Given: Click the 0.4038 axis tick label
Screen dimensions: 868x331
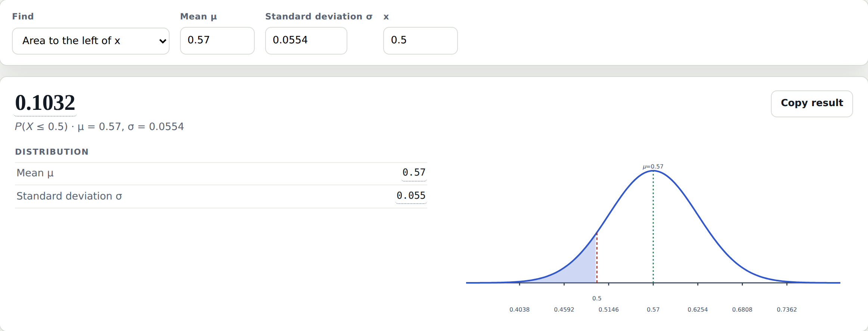Looking at the screenshot, I should 520,309.
